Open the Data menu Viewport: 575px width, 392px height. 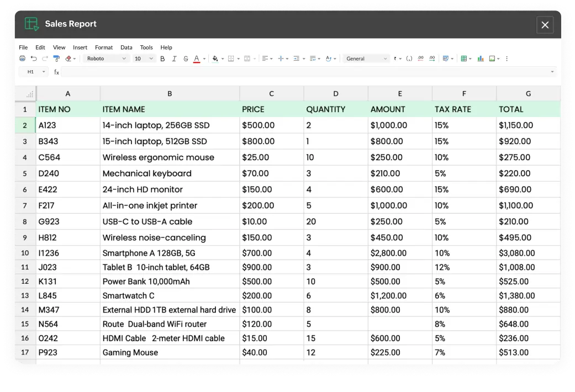pos(126,47)
